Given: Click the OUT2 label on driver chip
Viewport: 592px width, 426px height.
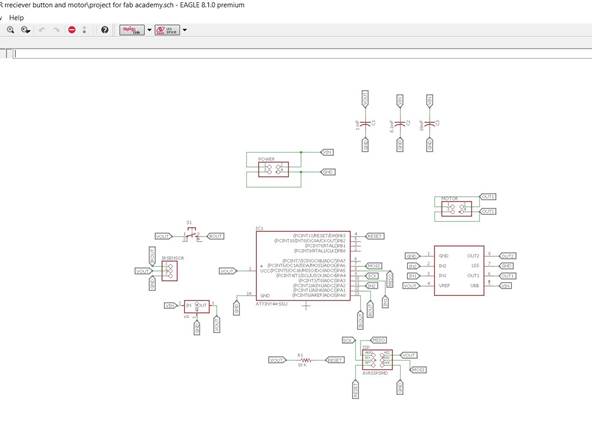Looking at the screenshot, I should [x=507, y=256].
